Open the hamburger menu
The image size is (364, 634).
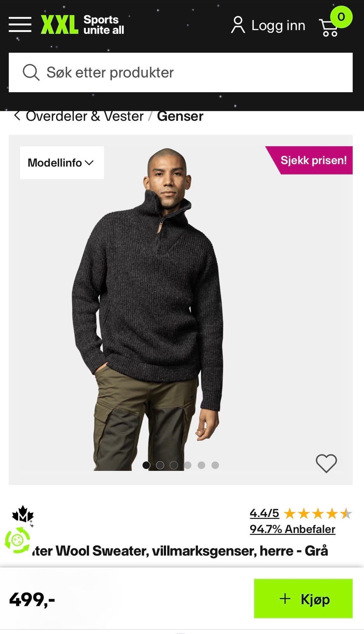tap(20, 25)
